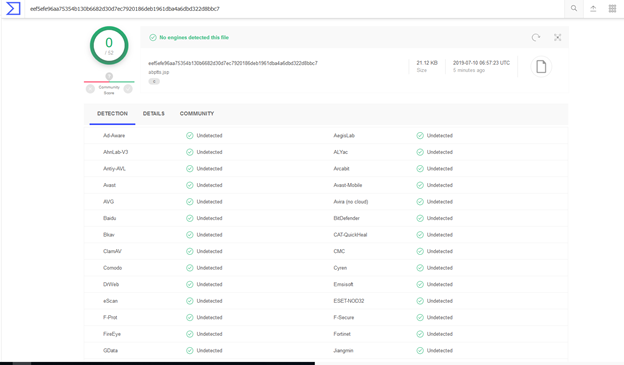This screenshot has height=365, width=624.
Task: Click the Avast engine name
Action: pyautogui.click(x=109, y=185)
